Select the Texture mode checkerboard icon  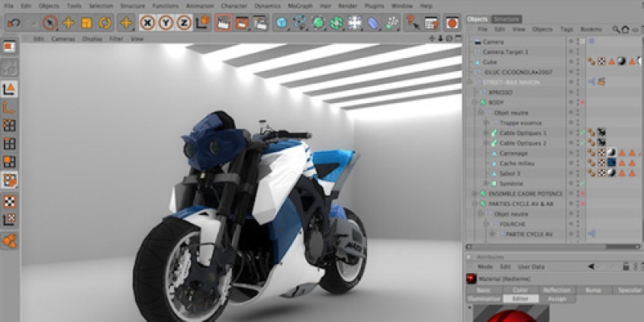pos(9,201)
